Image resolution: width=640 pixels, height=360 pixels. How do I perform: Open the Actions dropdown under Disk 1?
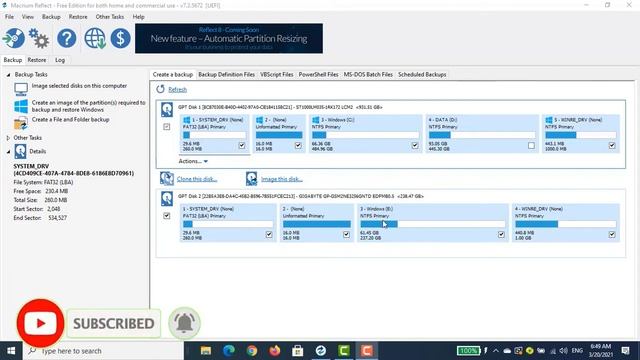(193, 161)
